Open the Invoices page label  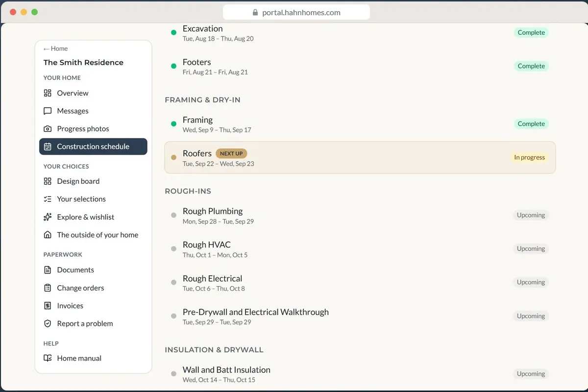(70, 306)
